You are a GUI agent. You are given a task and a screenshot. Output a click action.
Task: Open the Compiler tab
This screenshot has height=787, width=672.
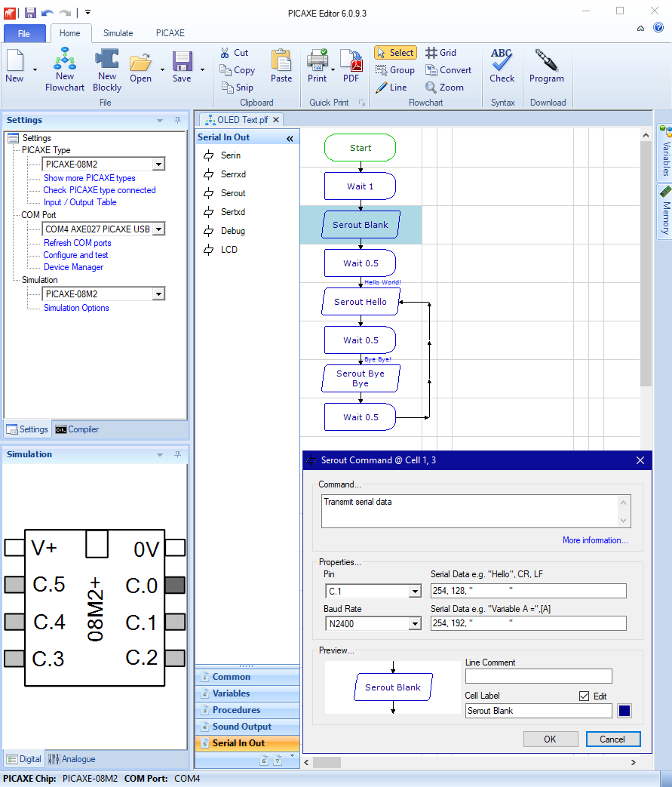[77, 429]
